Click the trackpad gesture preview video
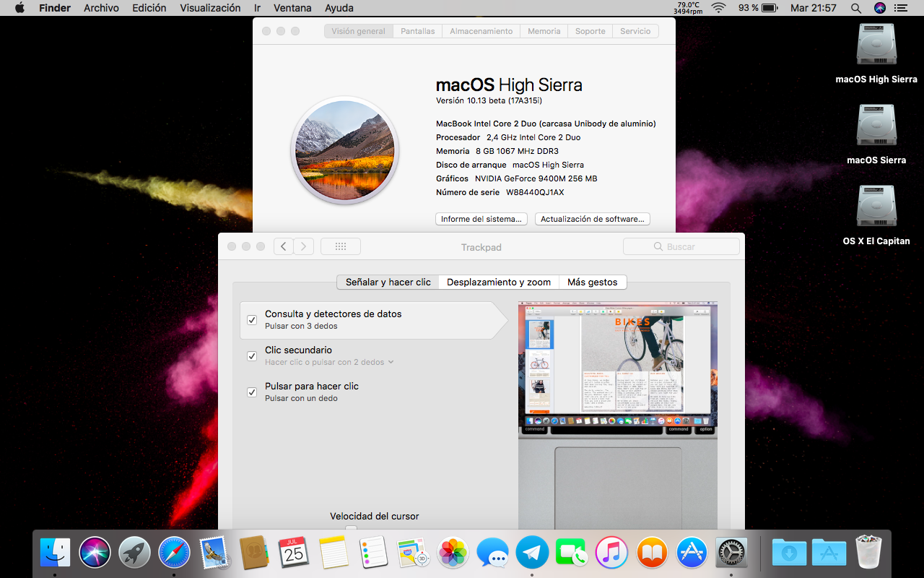Screen dimensions: 924x578 click(x=618, y=415)
